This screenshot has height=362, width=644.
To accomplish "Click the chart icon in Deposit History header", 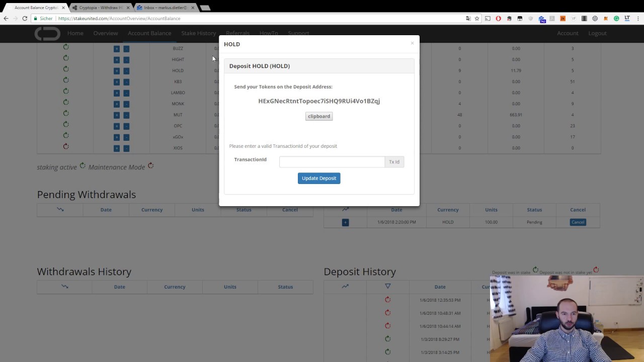I will click(345, 286).
